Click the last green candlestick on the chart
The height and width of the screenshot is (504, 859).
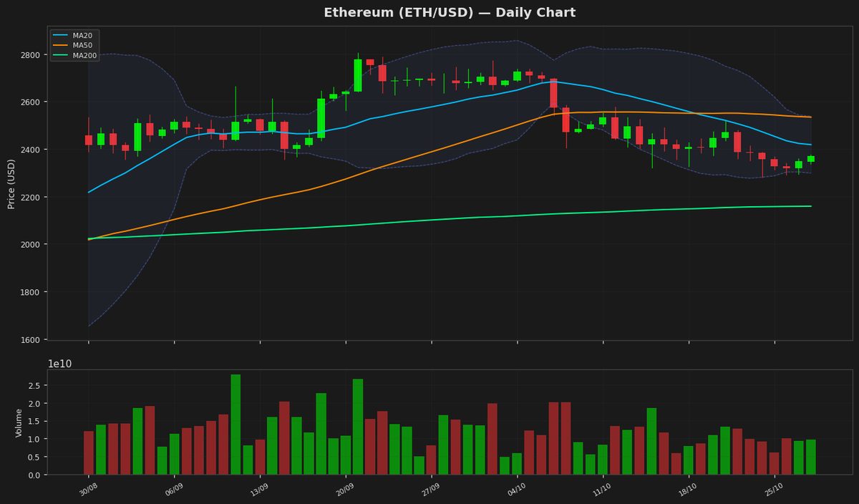click(x=811, y=159)
